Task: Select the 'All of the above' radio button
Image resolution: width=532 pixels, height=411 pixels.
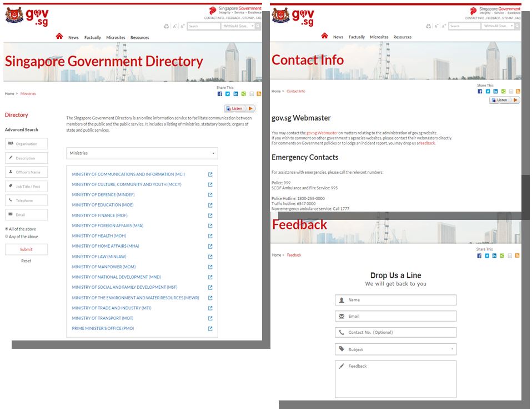Action: click(7, 229)
